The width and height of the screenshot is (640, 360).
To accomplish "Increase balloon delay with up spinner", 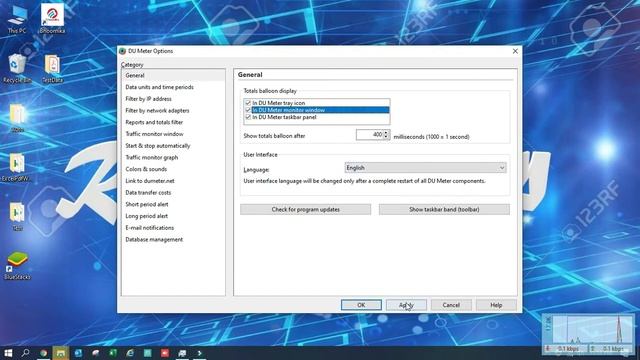I will [386, 132].
